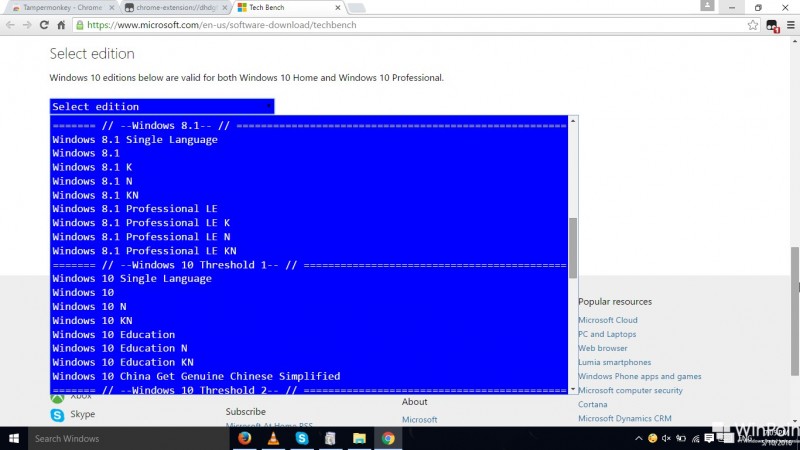The width and height of the screenshot is (800, 450).
Task: Open VLC media player from taskbar
Action: (273, 438)
